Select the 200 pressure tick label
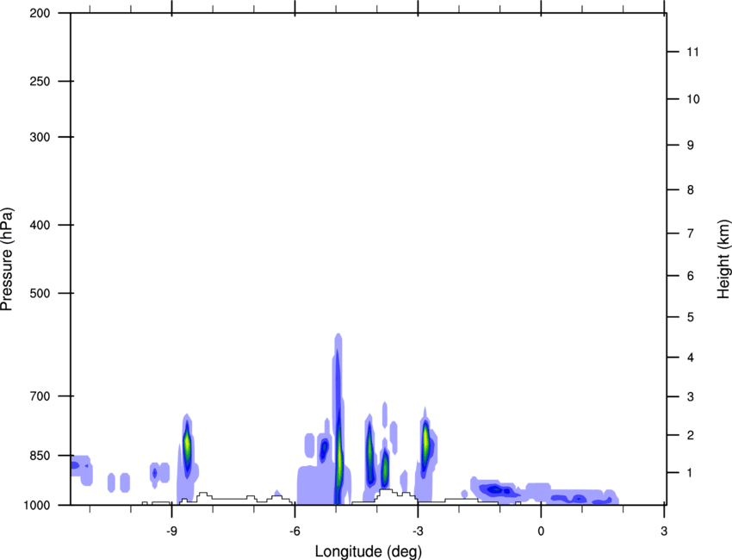732x560 pixels. (x=40, y=13)
